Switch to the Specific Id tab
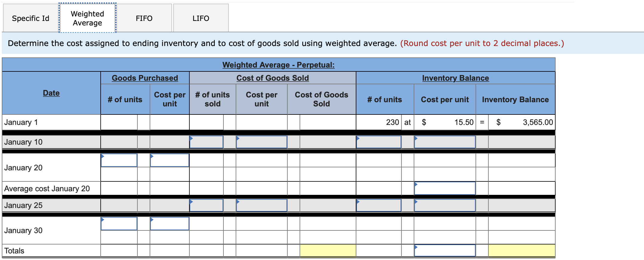This screenshot has height=260, width=644. (30, 18)
